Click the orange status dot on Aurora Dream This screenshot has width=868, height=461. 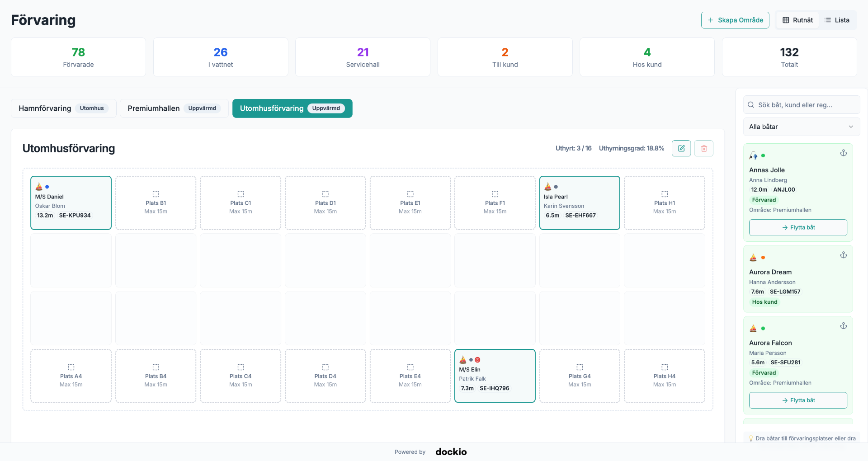point(763,258)
